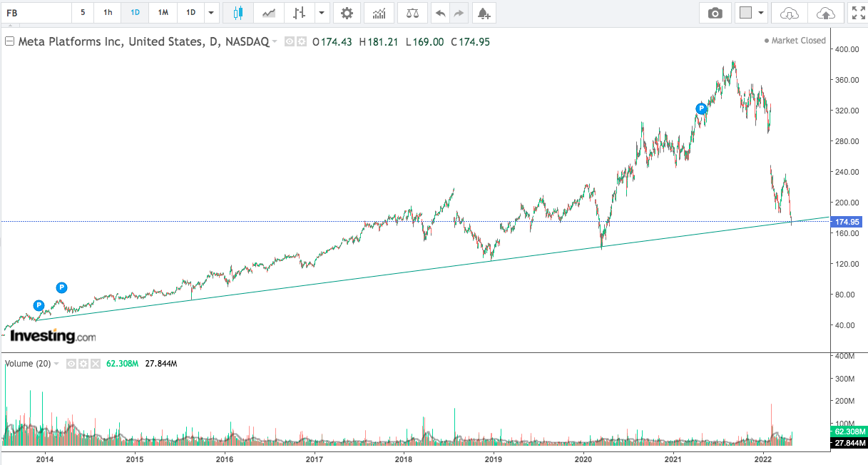Image resolution: width=868 pixels, height=465 pixels.
Task: Collapse the legend using the minus box
Action: [x=10, y=41]
